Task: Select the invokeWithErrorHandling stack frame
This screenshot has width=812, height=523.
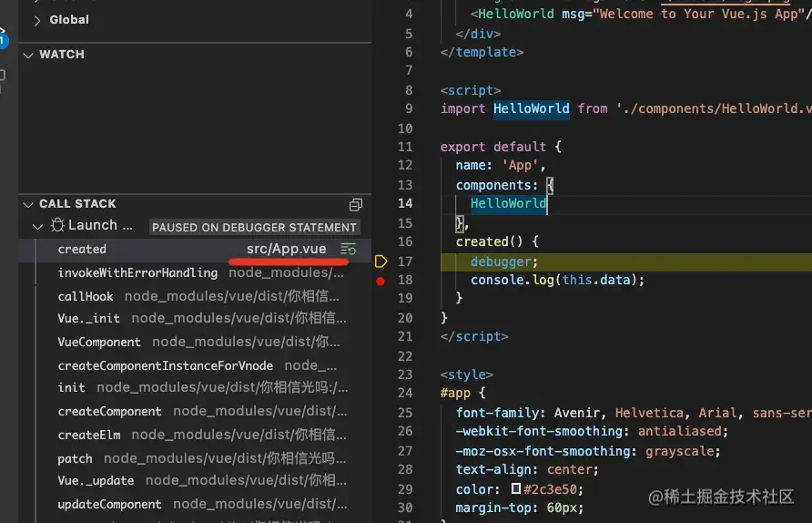Action: tap(195, 272)
